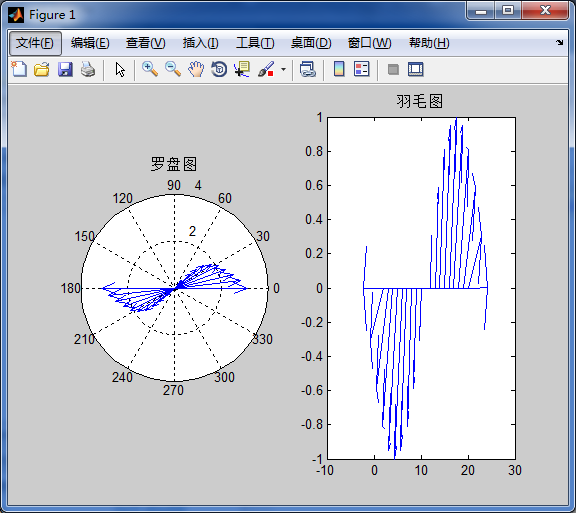The width and height of the screenshot is (576, 513).
Task: Print the figure with the printer icon
Action: 88,69
